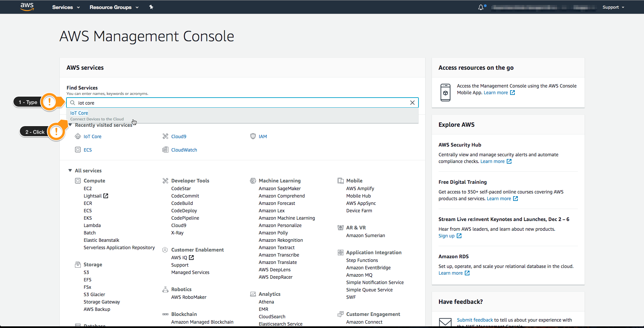Screen dimensions: 644x328
Task: Open the Lambda service
Action: coord(92,225)
